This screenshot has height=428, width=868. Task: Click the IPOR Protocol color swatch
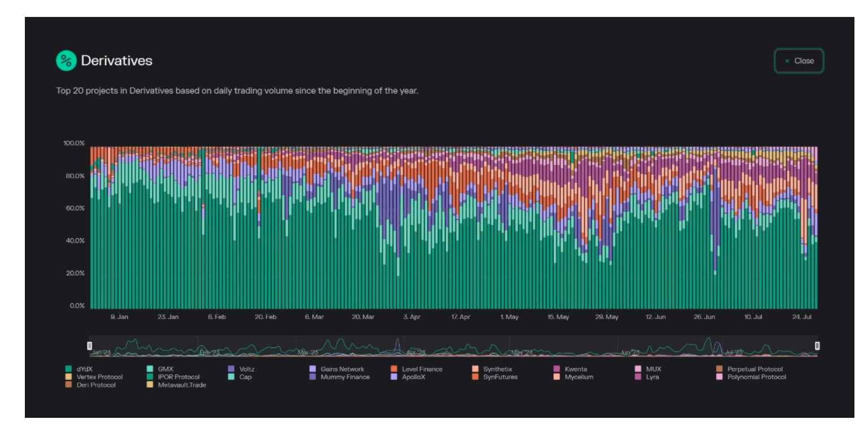point(150,377)
